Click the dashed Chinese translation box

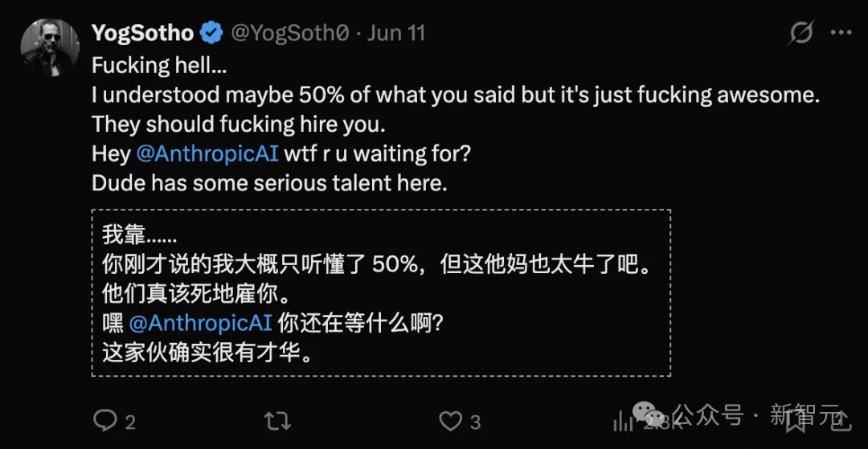[x=381, y=292]
